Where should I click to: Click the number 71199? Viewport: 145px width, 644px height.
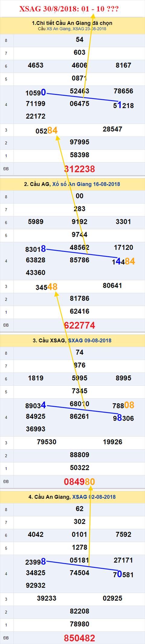36,104
